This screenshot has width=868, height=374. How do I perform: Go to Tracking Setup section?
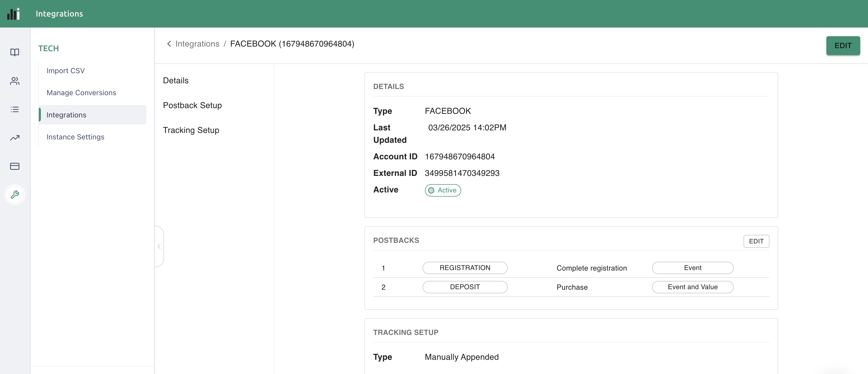coord(191,130)
